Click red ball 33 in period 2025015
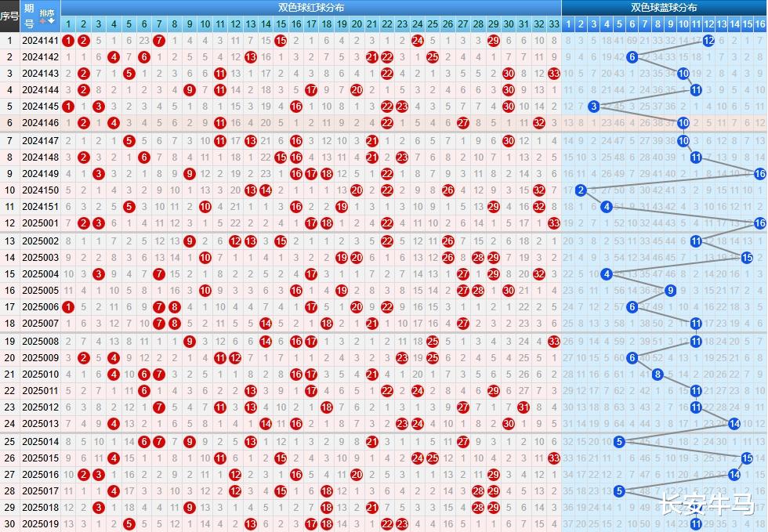The image size is (768, 532). pyautogui.click(x=554, y=458)
